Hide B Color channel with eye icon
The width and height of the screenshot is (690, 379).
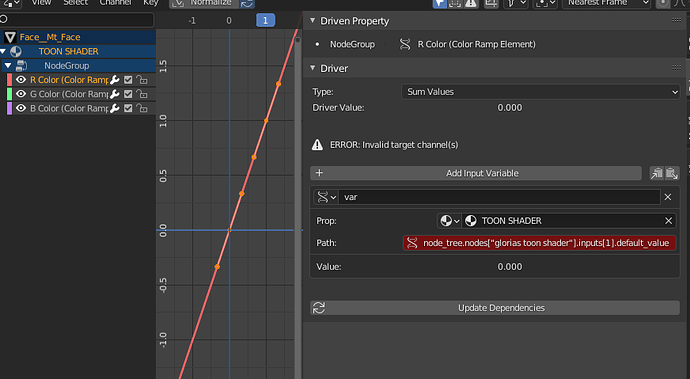[x=21, y=108]
